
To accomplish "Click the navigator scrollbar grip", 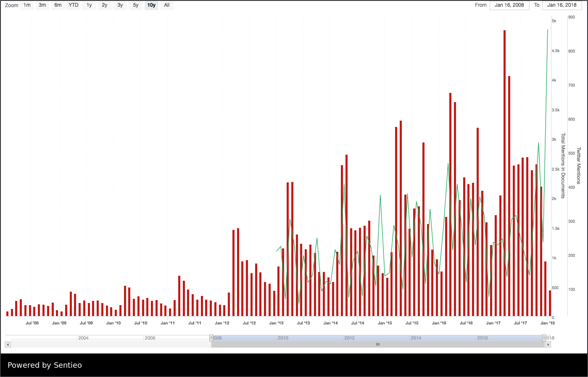I will pyautogui.click(x=378, y=345).
